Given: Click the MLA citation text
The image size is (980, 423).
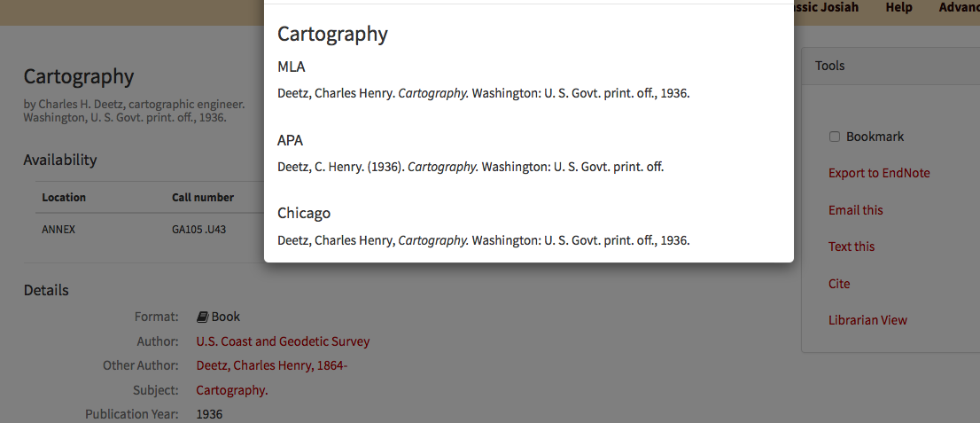Looking at the screenshot, I should [x=483, y=93].
